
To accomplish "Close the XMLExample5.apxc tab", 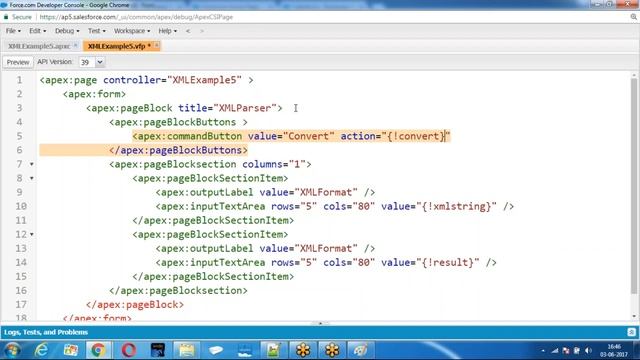I will tap(76, 45).
